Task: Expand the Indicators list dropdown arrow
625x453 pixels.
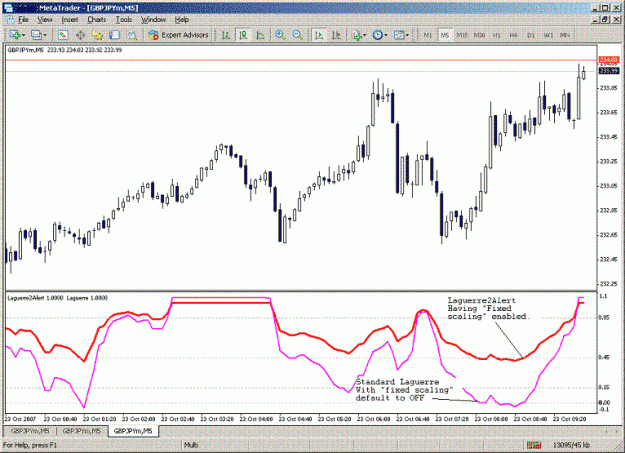Action: click(x=365, y=35)
